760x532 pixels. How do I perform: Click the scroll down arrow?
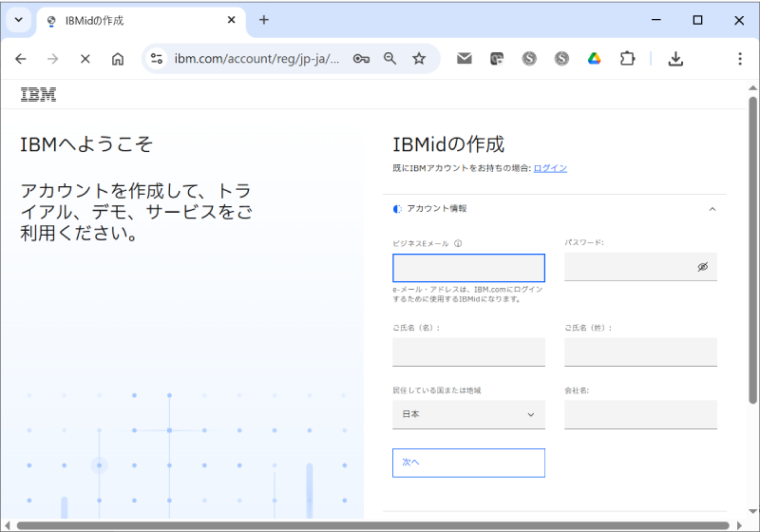pyautogui.click(x=752, y=511)
